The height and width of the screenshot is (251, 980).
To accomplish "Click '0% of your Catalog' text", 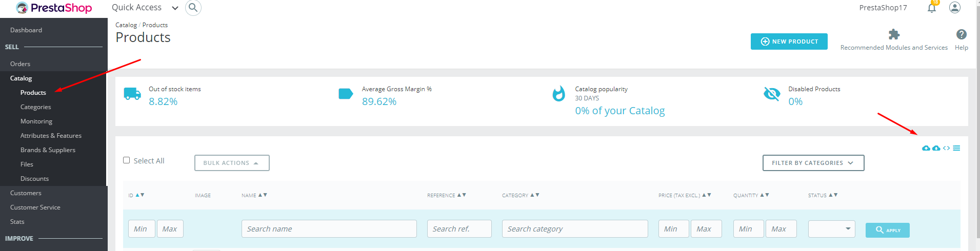I will tap(620, 111).
